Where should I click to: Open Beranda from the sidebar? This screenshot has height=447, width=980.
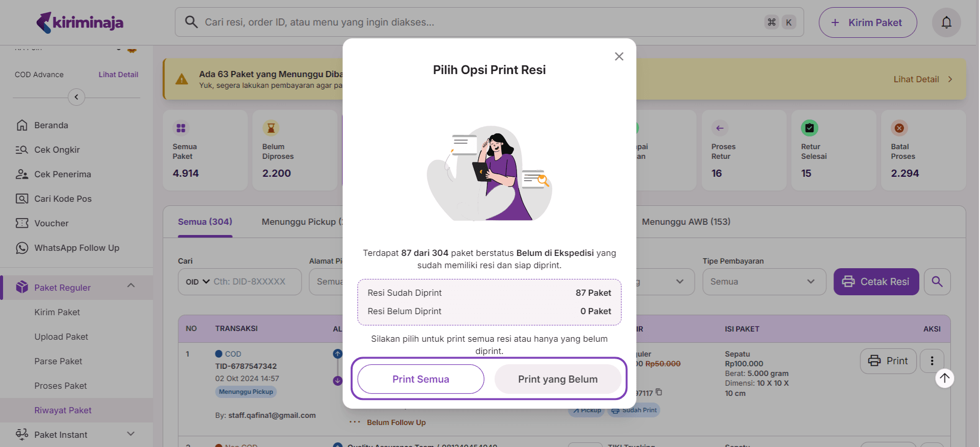(51, 125)
